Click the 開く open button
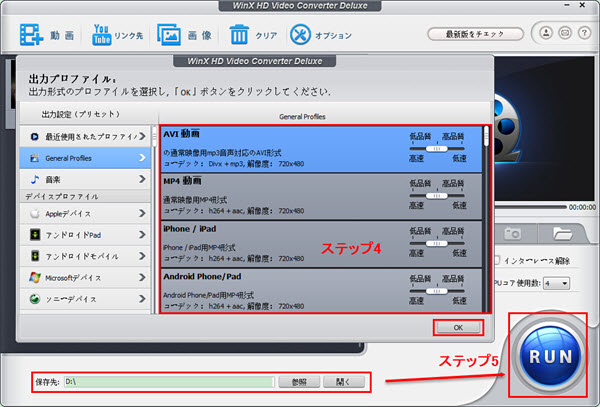Screen dimensions: 600x407 pos(344,382)
